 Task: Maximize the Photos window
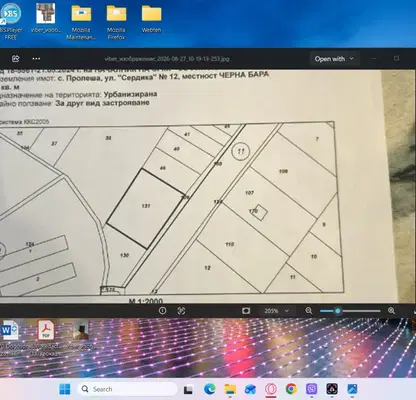click(396, 59)
